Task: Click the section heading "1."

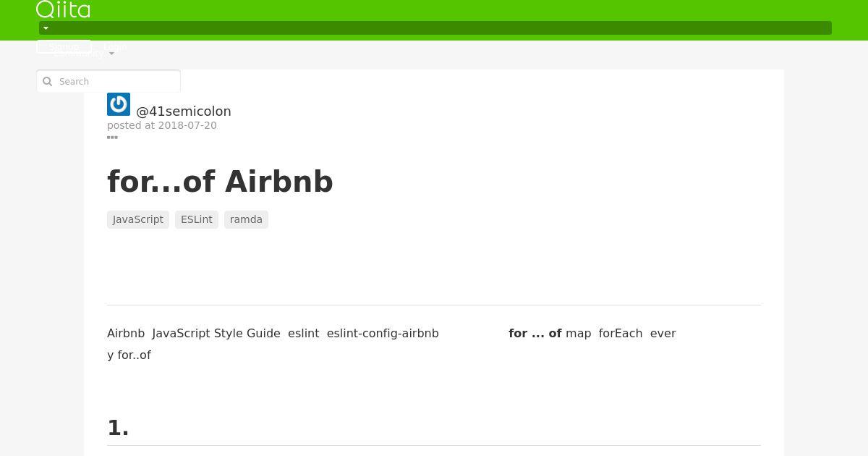Action: 118,428
